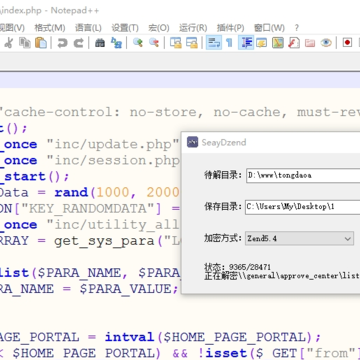This screenshot has width=360, height=360.
Task: Open Find with the binoculars icon
Action: [100, 43]
